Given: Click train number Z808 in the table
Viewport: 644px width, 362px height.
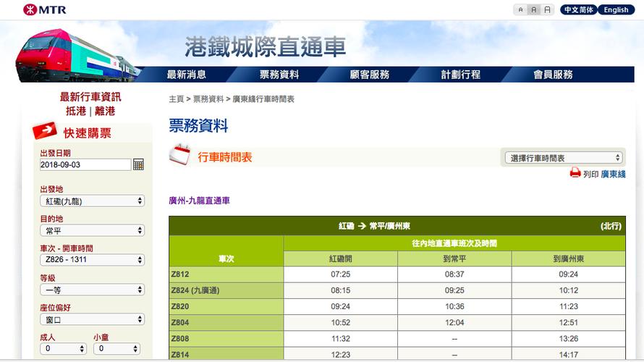Looking at the screenshot, I should [180, 338].
